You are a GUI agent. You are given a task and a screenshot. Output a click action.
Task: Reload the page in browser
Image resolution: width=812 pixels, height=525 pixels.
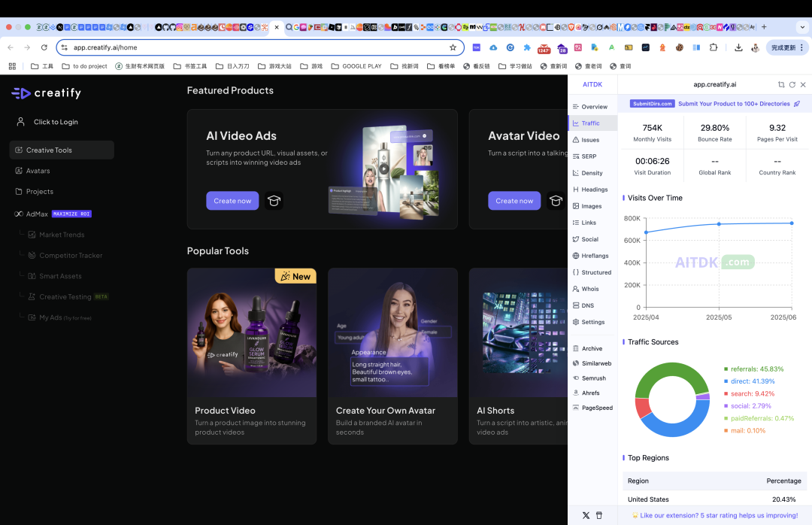coord(44,47)
